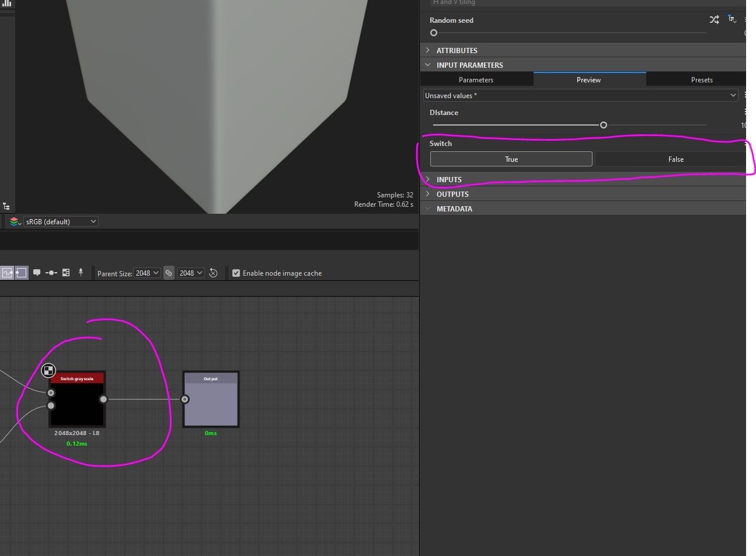Switch to the Parameters tab

tap(476, 79)
